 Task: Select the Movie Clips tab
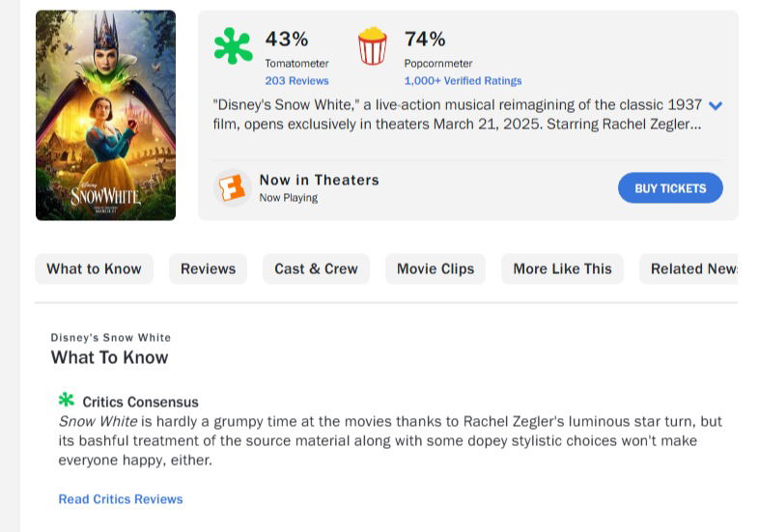point(435,269)
